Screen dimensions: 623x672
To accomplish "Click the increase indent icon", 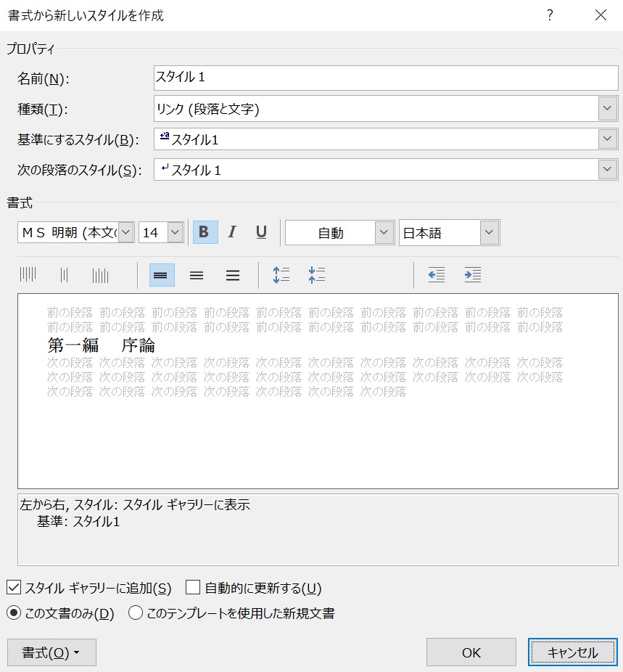I will [473, 275].
